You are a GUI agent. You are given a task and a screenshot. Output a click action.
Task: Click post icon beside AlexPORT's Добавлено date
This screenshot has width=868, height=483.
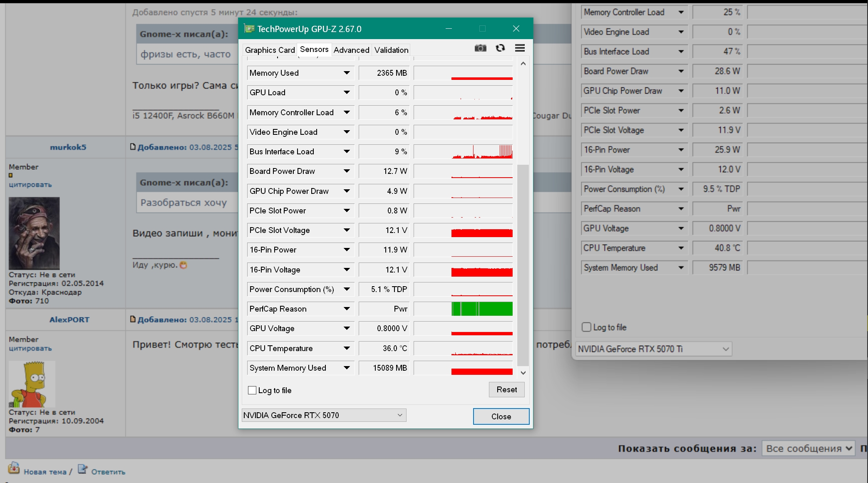pos(133,319)
